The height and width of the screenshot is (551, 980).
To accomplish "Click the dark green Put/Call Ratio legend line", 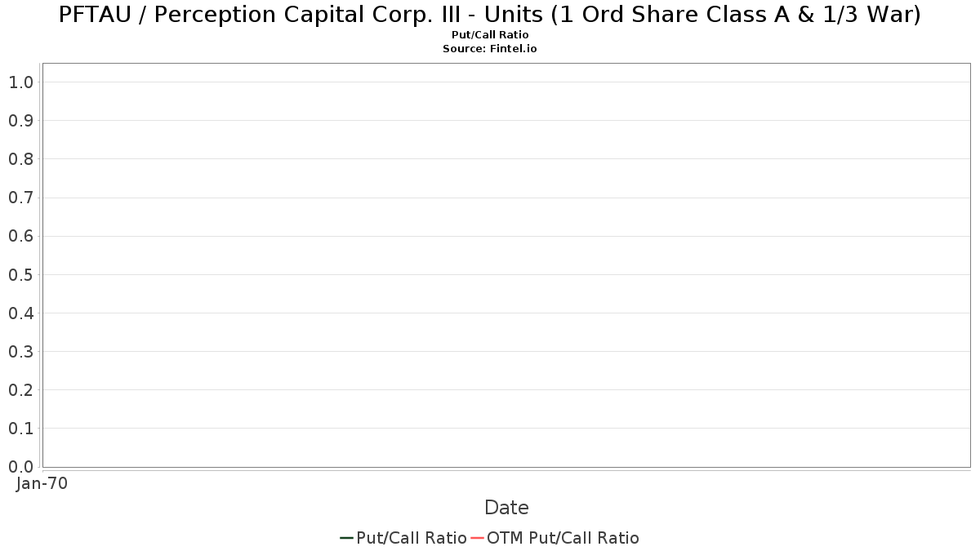I will 346,538.
